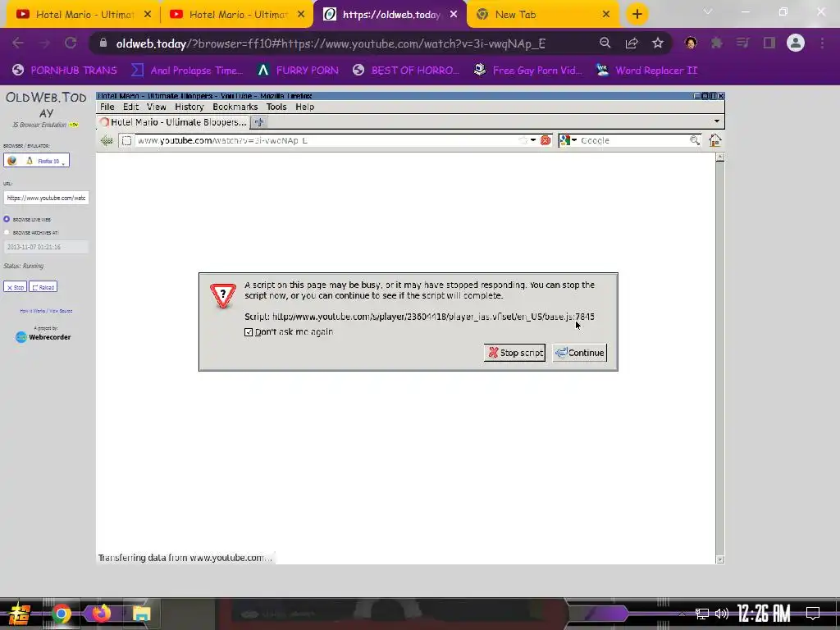Select the Hotel Mario tab inside emulated Firefox
This screenshot has width=840, height=630.
[173, 122]
